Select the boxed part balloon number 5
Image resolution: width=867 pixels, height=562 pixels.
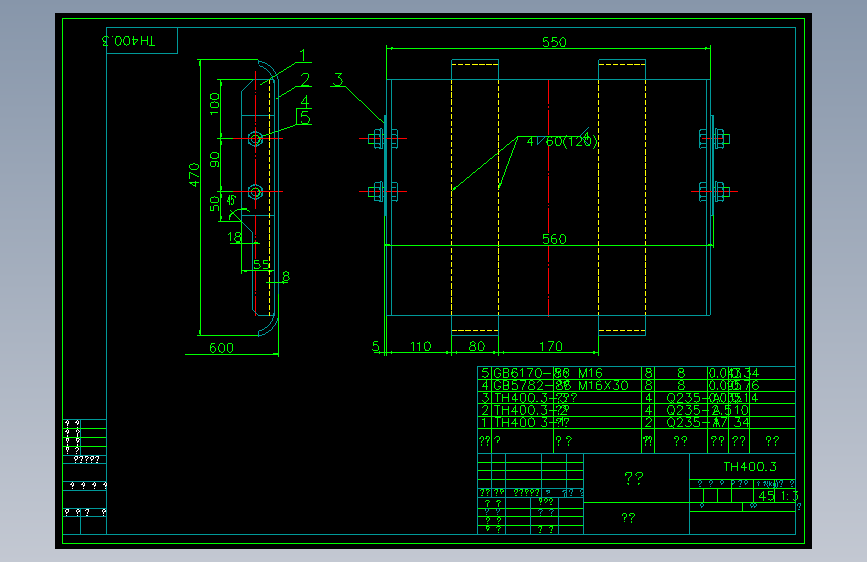pyautogui.click(x=304, y=117)
